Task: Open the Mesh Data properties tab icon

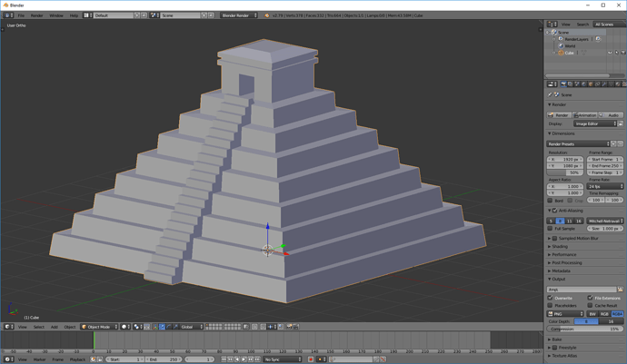Action: pos(611,84)
